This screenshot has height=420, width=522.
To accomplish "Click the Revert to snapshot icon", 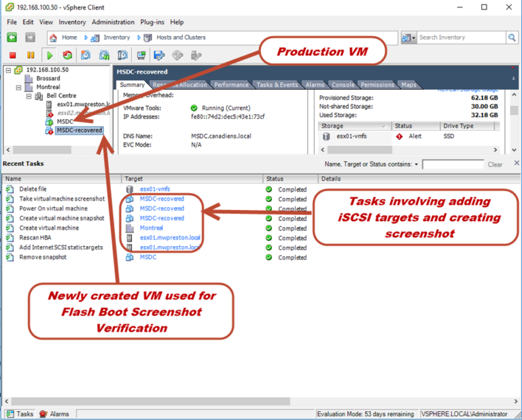I will 104,55.
